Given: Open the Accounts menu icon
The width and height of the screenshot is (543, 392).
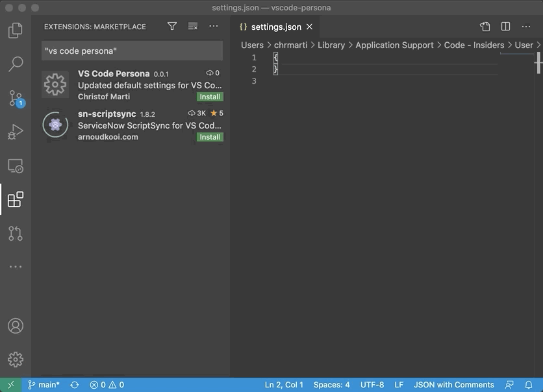Looking at the screenshot, I should pyautogui.click(x=15, y=326).
